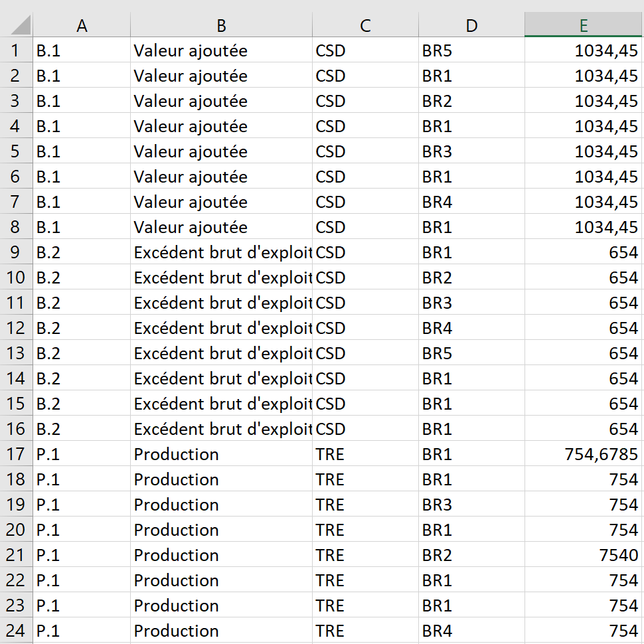
Task: Click cell D24 containing BR4
Action: 471,630
